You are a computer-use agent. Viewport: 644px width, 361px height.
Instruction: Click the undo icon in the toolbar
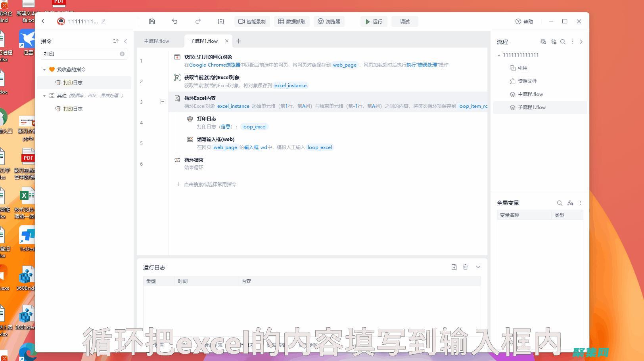pos(174,21)
